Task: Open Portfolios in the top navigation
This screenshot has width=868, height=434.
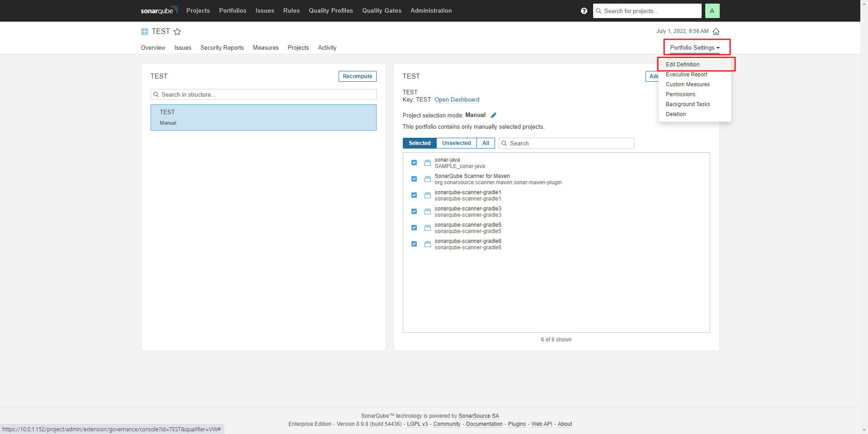Action: coord(233,11)
